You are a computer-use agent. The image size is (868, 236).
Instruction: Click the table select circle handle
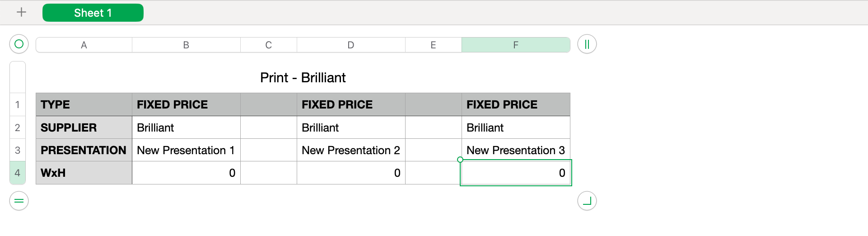click(19, 44)
